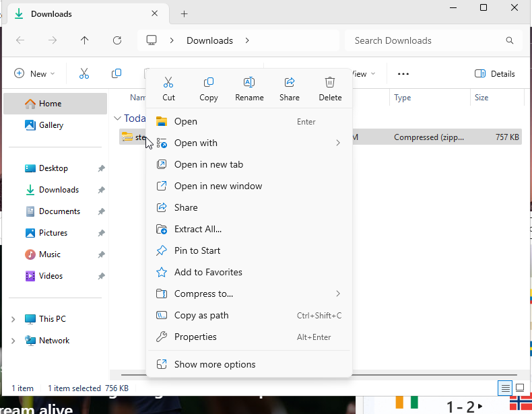Click the horizontal scrollbar

point(434,375)
